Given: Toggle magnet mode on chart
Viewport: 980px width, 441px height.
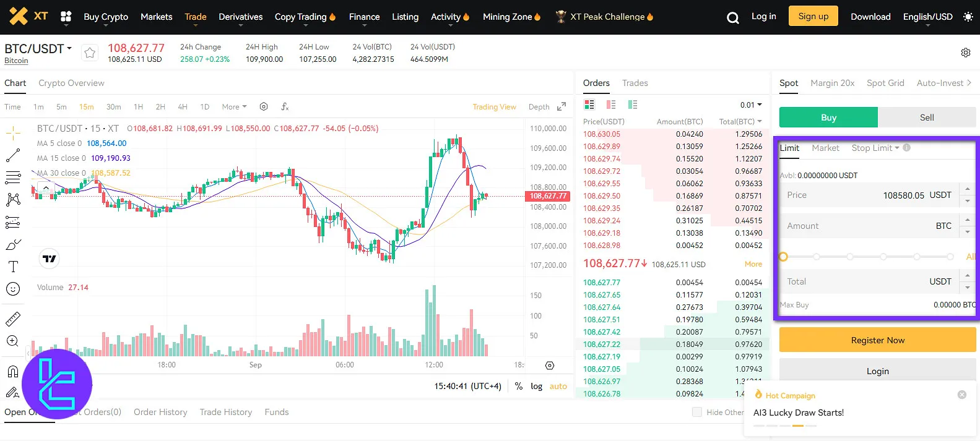Looking at the screenshot, I should pyautogui.click(x=13, y=371).
